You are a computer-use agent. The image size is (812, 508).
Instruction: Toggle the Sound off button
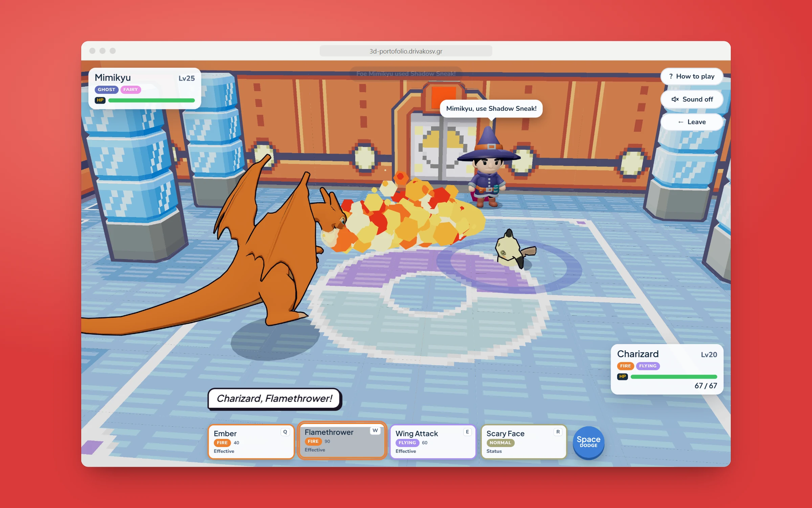tap(692, 99)
